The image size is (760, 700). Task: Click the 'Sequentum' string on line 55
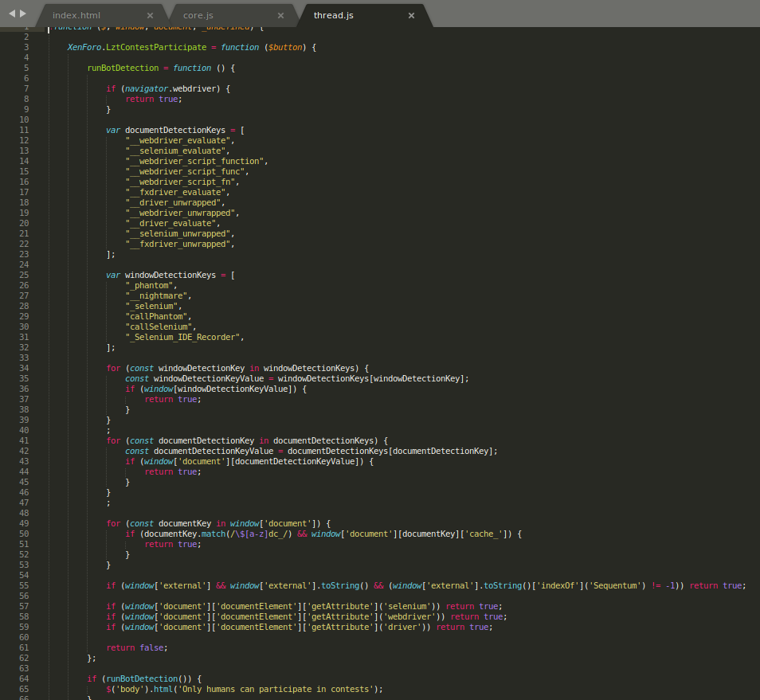616,585
